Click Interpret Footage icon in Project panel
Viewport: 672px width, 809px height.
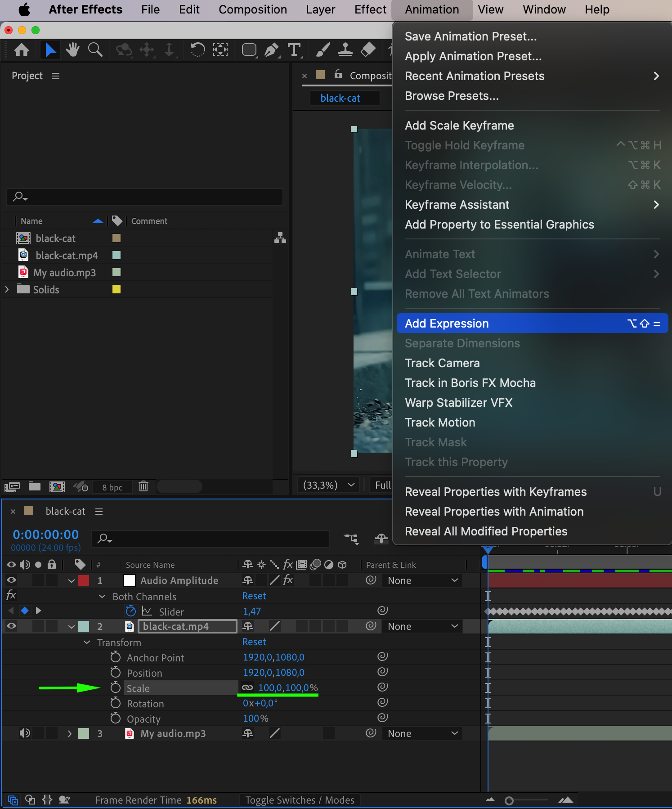click(12, 486)
